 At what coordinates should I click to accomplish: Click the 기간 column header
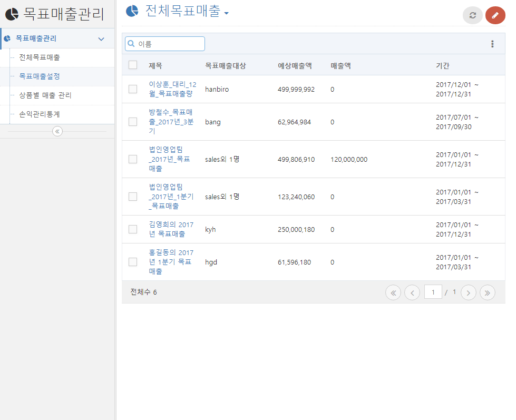pyautogui.click(x=443, y=65)
